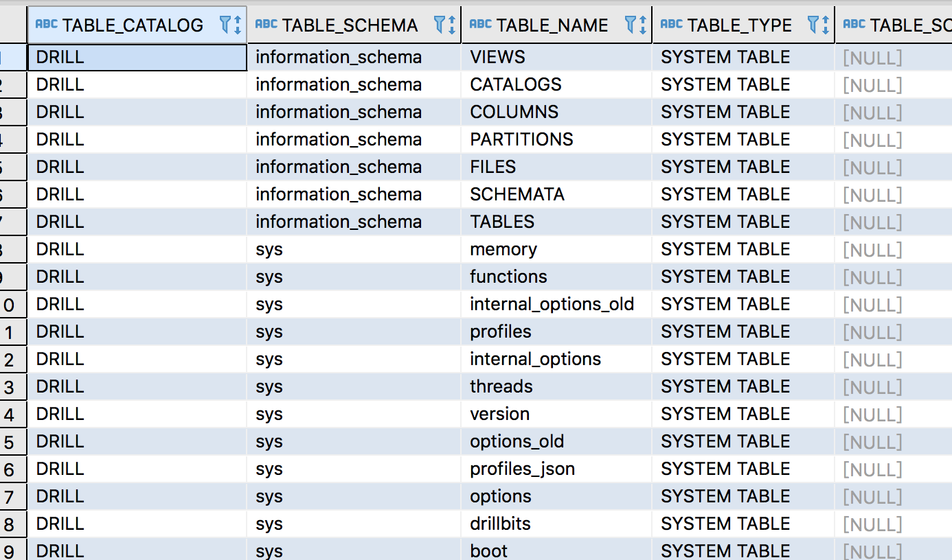Select the SCHEMATA cell
Image resolution: width=952 pixels, height=560 pixels.
pyautogui.click(x=557, y=194)
